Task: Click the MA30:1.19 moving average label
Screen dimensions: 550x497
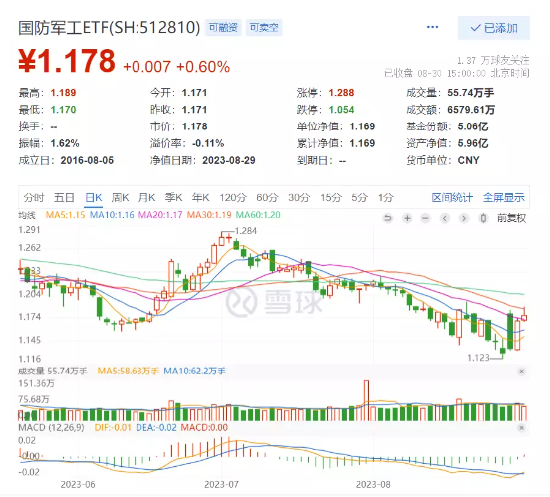Action: 209,215
